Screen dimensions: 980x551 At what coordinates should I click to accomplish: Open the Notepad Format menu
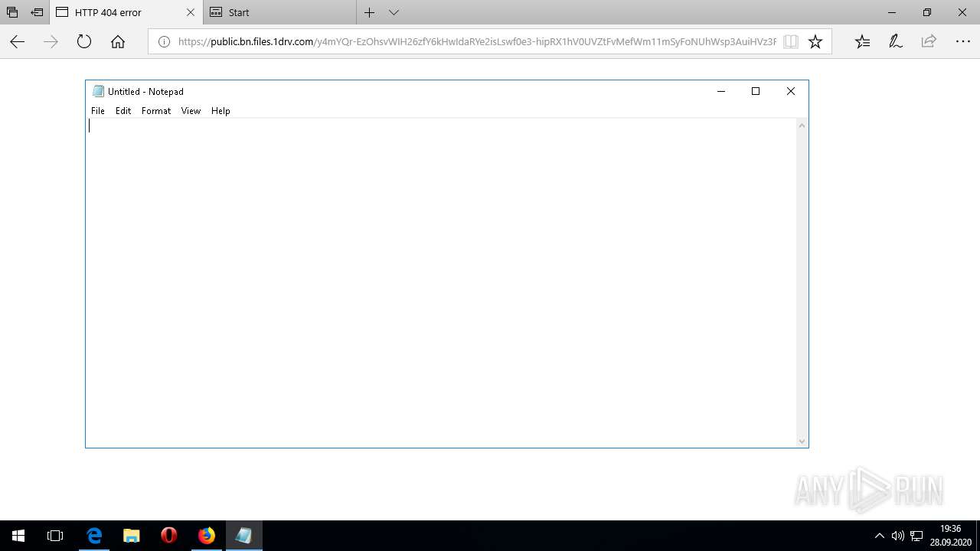click(x=156, y=111)
